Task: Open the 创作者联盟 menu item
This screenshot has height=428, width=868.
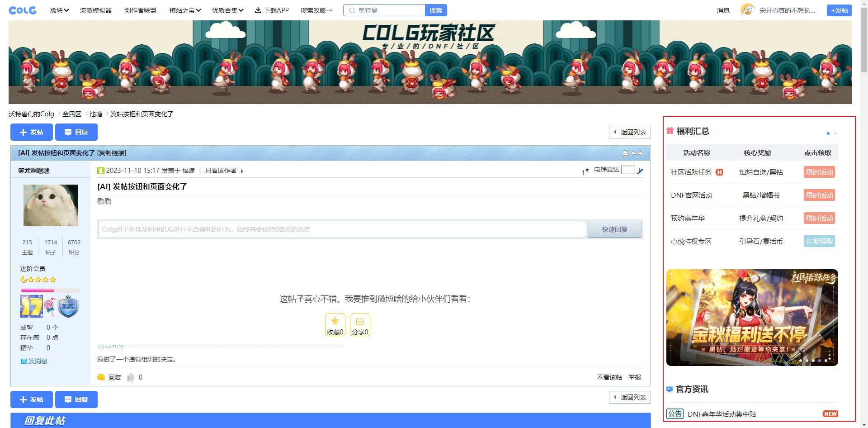Action: click(x=141, y=10)
